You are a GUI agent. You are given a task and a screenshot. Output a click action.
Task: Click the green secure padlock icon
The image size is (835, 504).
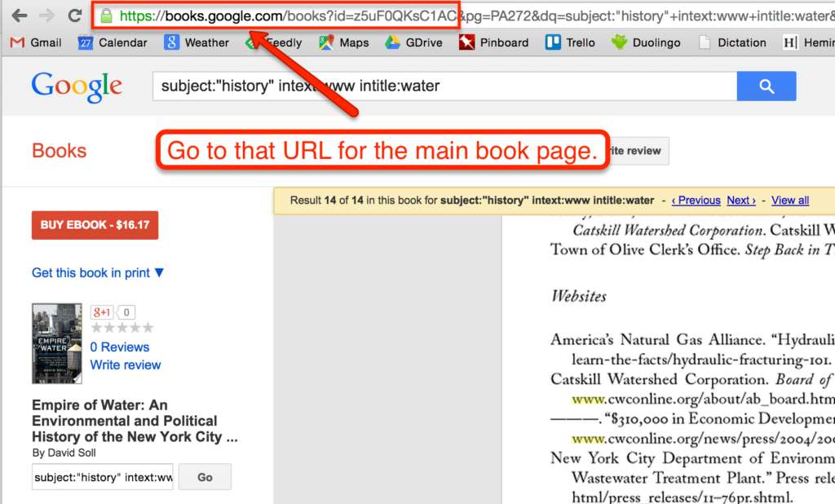pos(107,16)
